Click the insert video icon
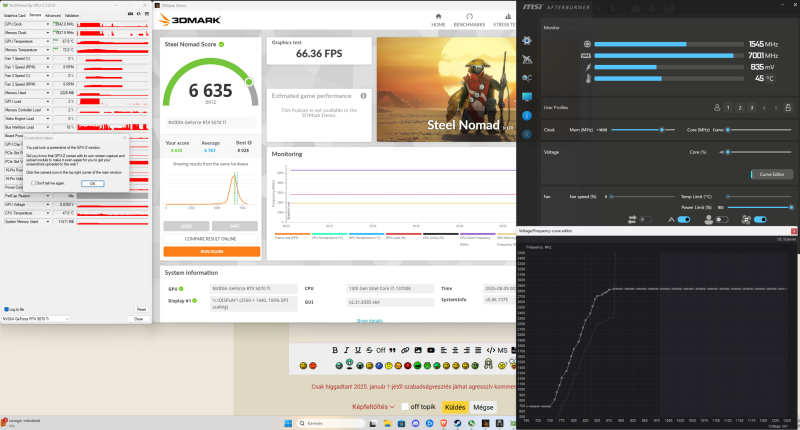Screen dimensions: 800x430 point(431,350)
